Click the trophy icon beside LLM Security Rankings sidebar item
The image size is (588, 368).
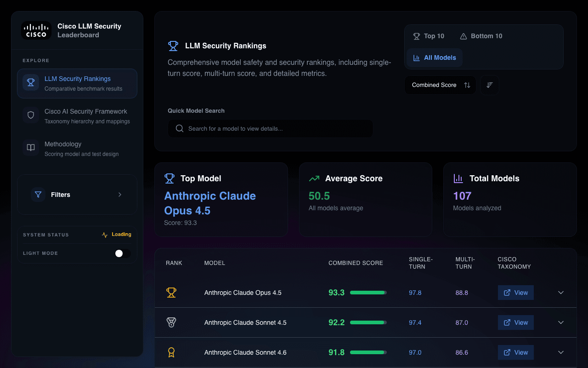pyautogui.click(x=31, y=83)
